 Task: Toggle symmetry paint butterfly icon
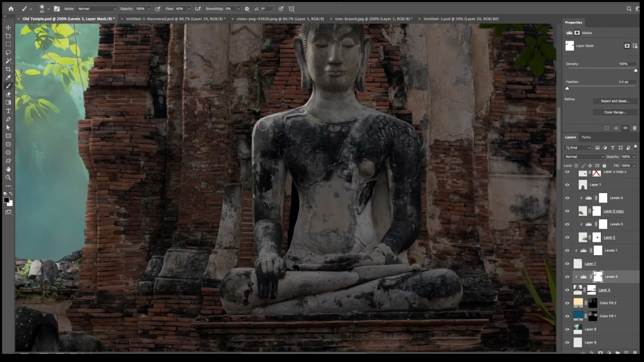pos(291,9)
